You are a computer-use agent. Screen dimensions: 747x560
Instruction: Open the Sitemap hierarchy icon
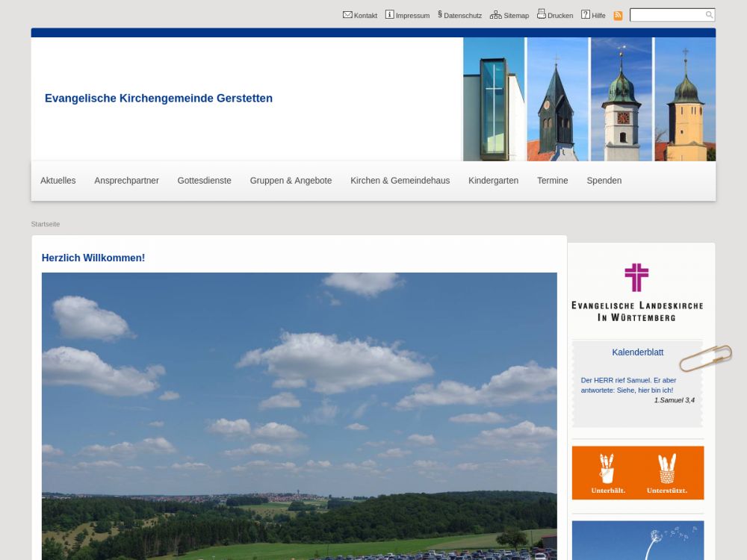(x=496, y=15)
